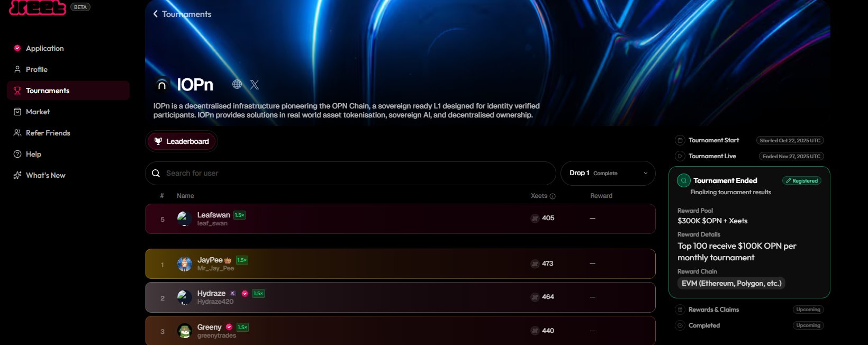Viewport: 868px width, 345px height.
Task: Click JayPee's avatar
Action: tap(184, 264)
